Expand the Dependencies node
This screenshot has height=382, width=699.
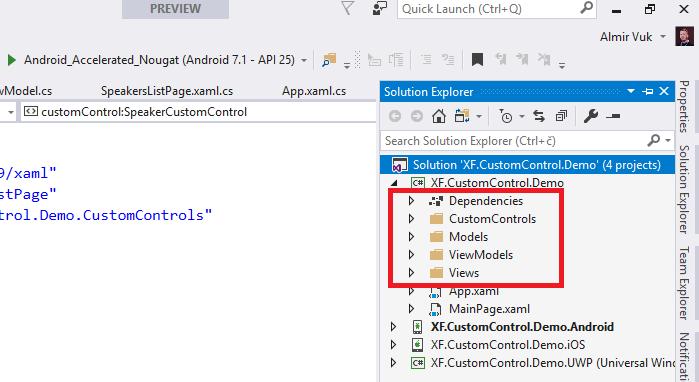tap(411, 201)
